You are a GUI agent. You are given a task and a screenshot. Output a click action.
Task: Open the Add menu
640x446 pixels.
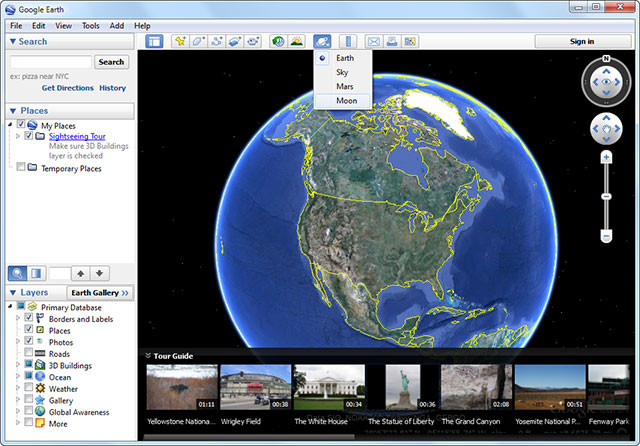pyautogui.click(x=117, y=26)
